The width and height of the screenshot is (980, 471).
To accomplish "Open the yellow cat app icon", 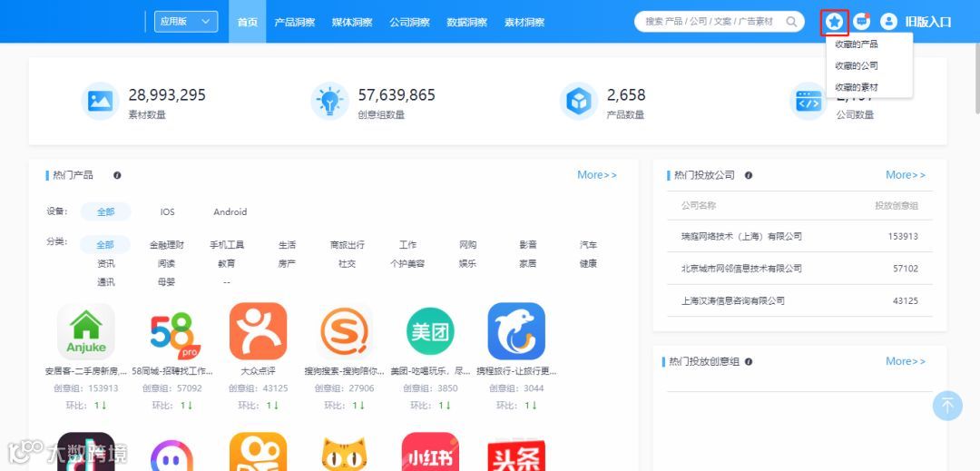I will tap(344, 452).
